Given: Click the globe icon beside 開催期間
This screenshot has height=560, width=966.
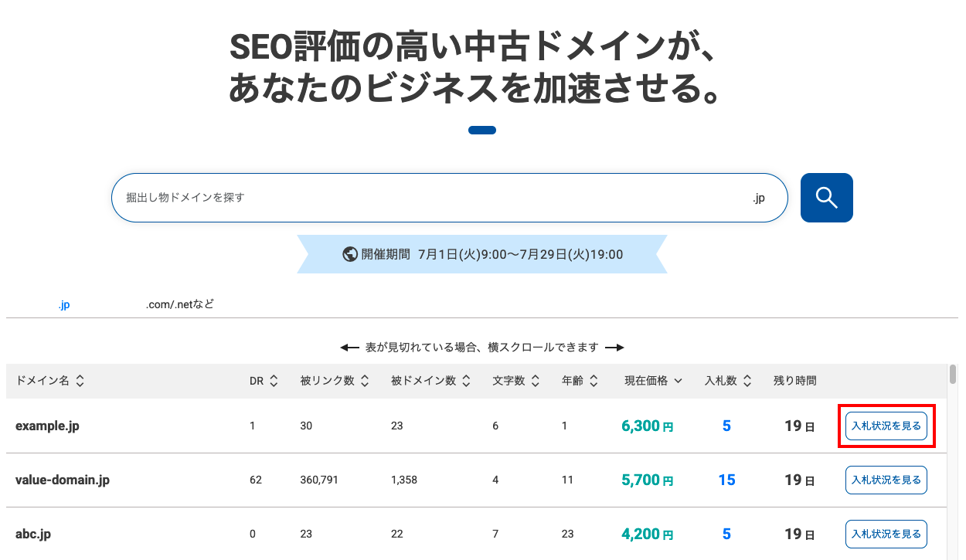Looking at the screenshot, I should pyautogui.click(x=350, y=254).
